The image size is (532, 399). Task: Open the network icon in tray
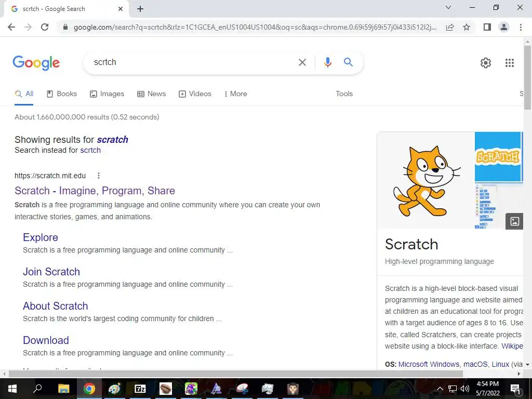(453, 389)
